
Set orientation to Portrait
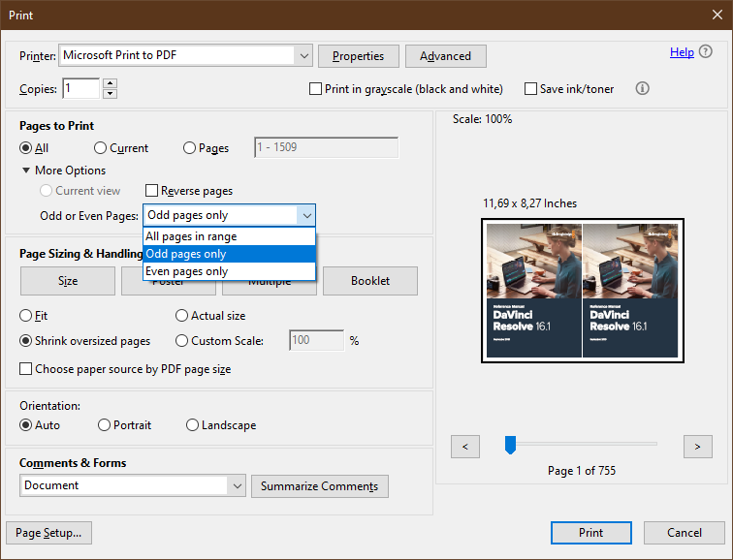(104, 425)
